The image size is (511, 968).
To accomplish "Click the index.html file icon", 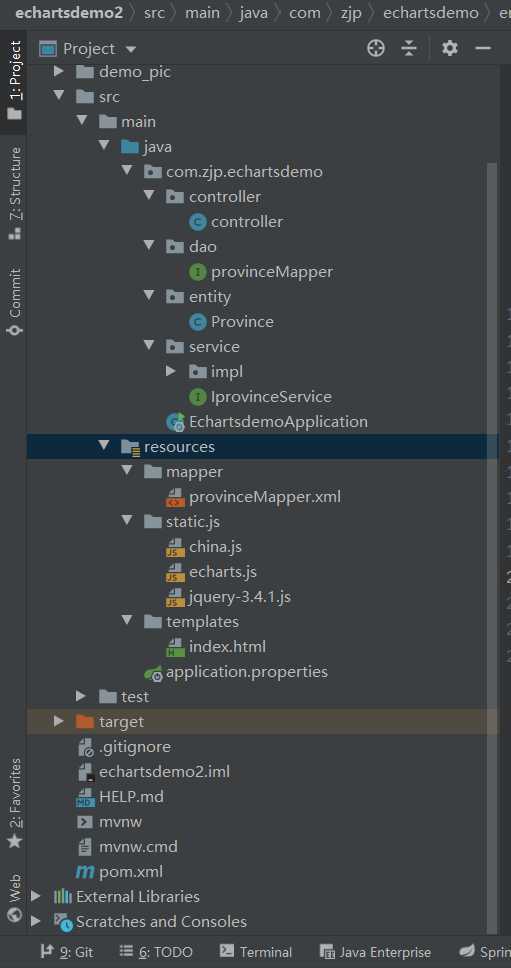I will [x=175, y=647].
